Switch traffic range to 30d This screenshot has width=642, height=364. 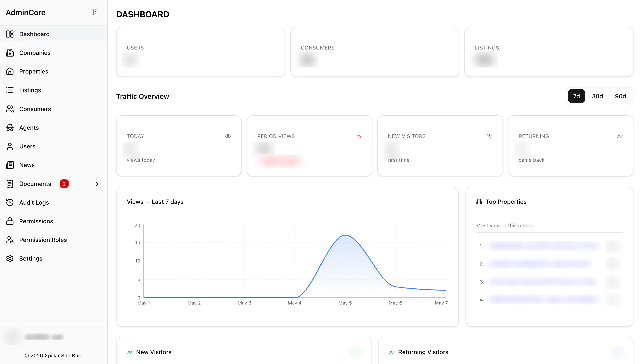pyautogui.click(x=597, y=96)
